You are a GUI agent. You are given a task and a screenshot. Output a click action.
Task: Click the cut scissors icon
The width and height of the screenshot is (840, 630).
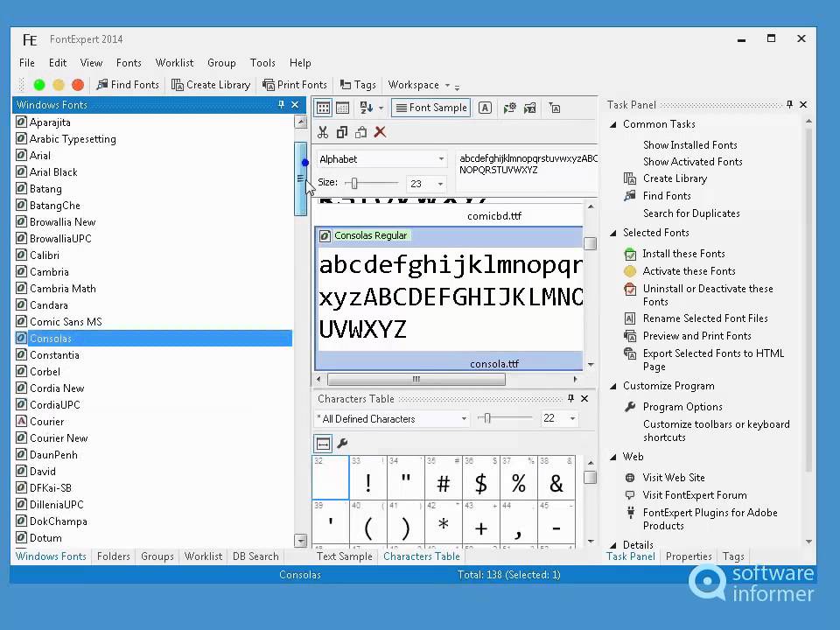pyautogui.click(x=323, y=132)
